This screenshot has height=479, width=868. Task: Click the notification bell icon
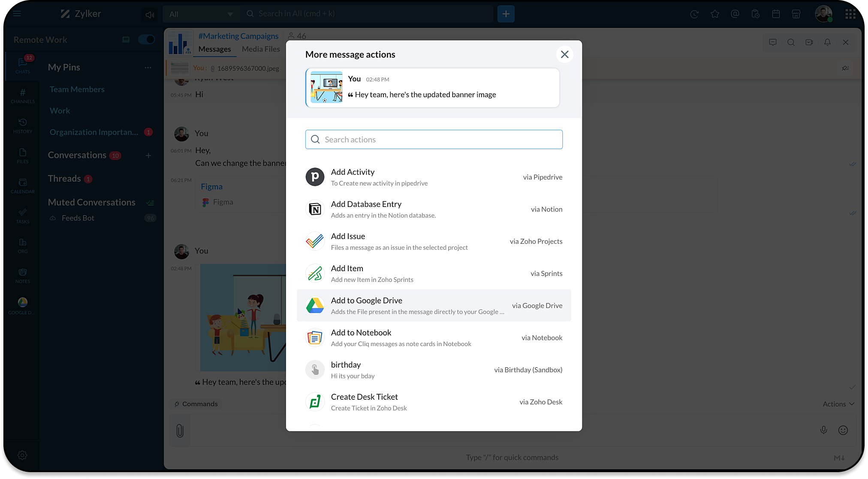(x=827, y=42)
